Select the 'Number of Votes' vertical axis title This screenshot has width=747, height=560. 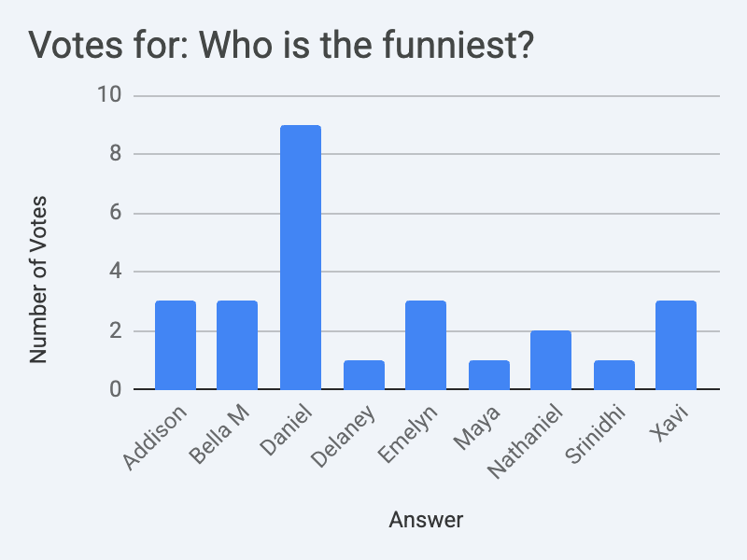38,280
